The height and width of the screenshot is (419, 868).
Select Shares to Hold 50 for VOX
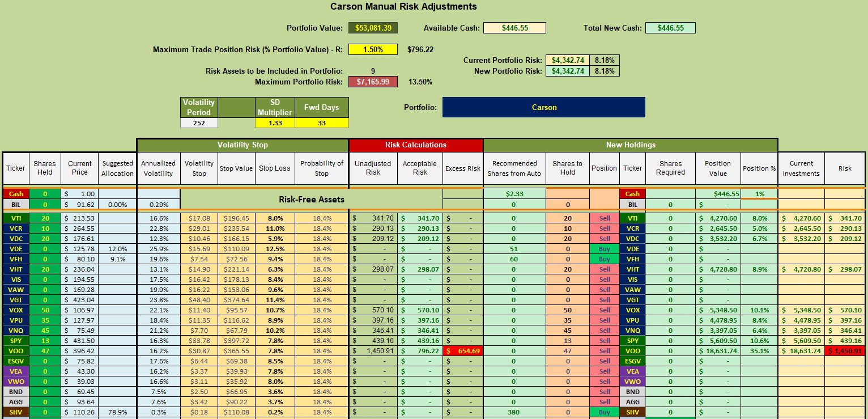click(x=567, y=310)
